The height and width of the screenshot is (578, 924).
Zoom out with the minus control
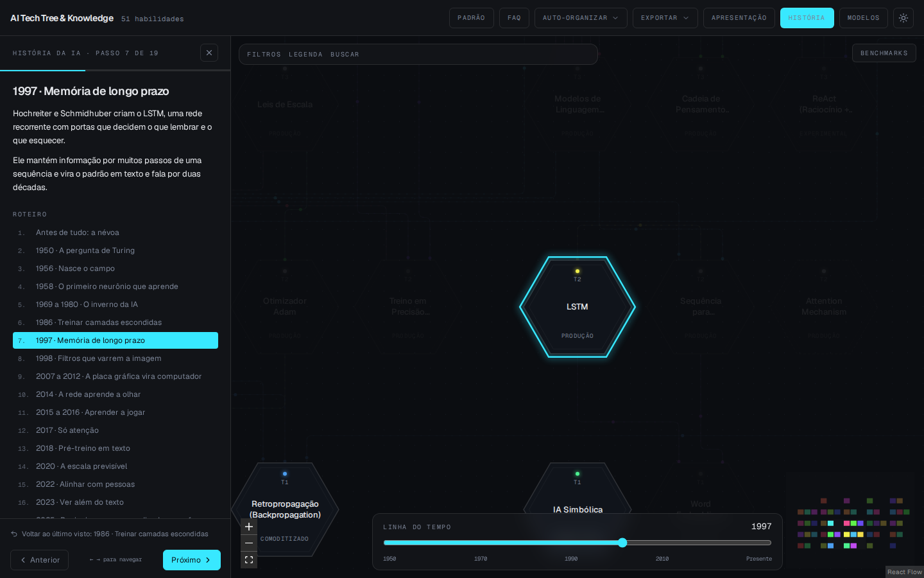(x=249, y=543)
